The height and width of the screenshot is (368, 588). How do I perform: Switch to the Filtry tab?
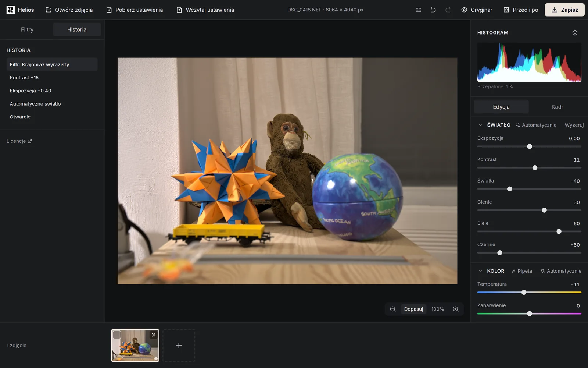point(27,29)
